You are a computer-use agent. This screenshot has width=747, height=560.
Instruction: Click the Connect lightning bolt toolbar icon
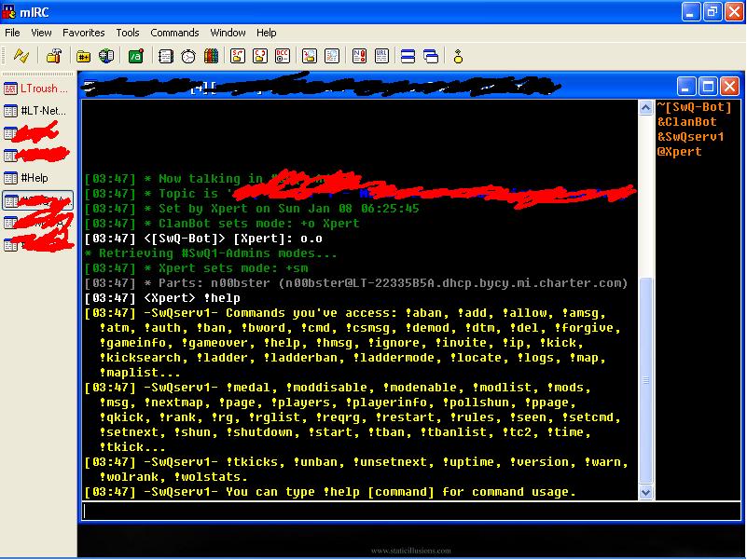[20, 56]
